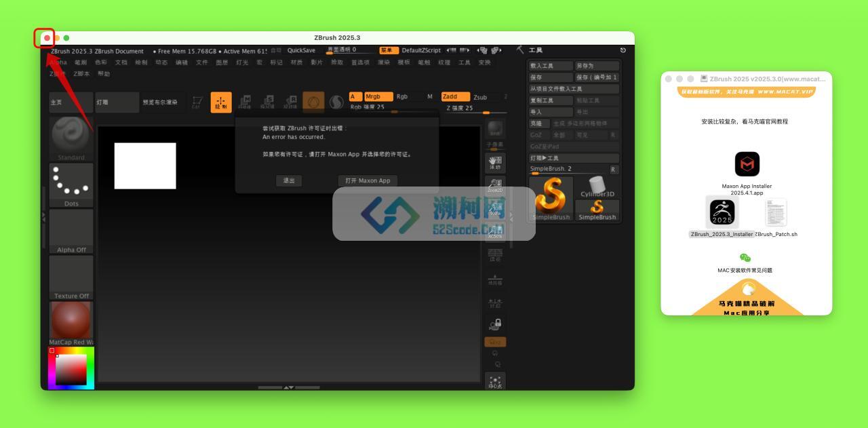Click the hammer icon beside 工具 title
The image size is (868, 428).
pos(520,50)
